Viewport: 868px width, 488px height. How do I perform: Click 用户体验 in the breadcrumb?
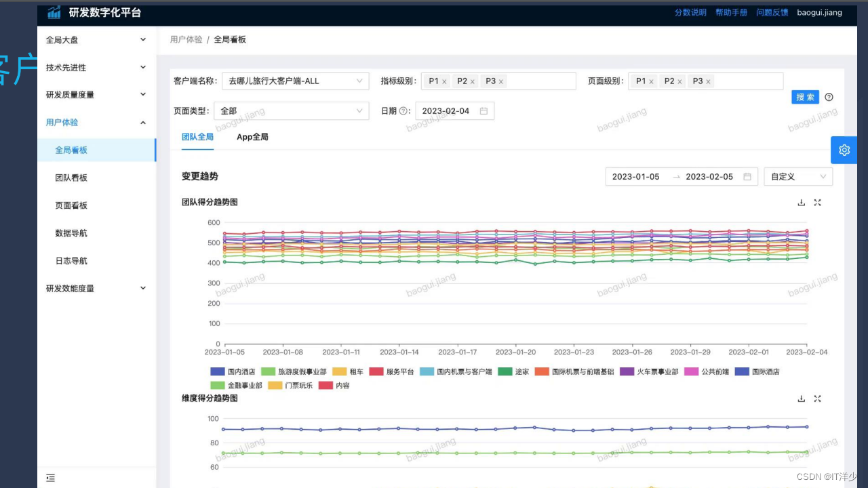(x=186, y=40)
